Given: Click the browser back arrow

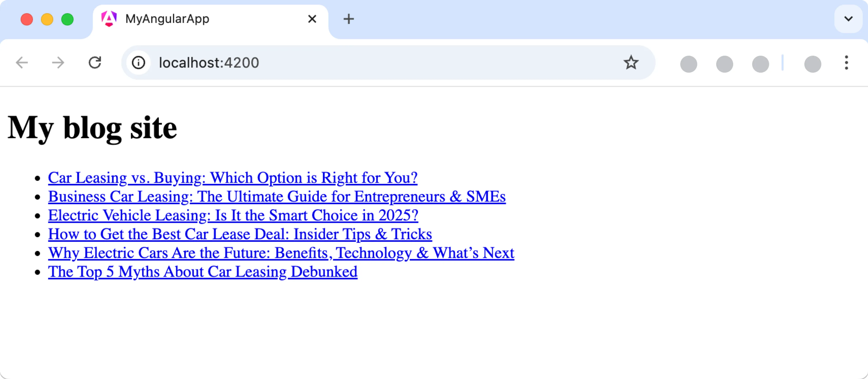Looking at the screenshot, I should click(x=22, y=63).
